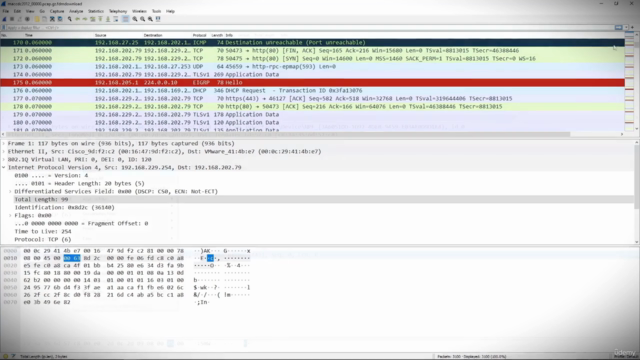Select Identification: 0x8d2c field

pyautogui.click(x=64, y=207)
